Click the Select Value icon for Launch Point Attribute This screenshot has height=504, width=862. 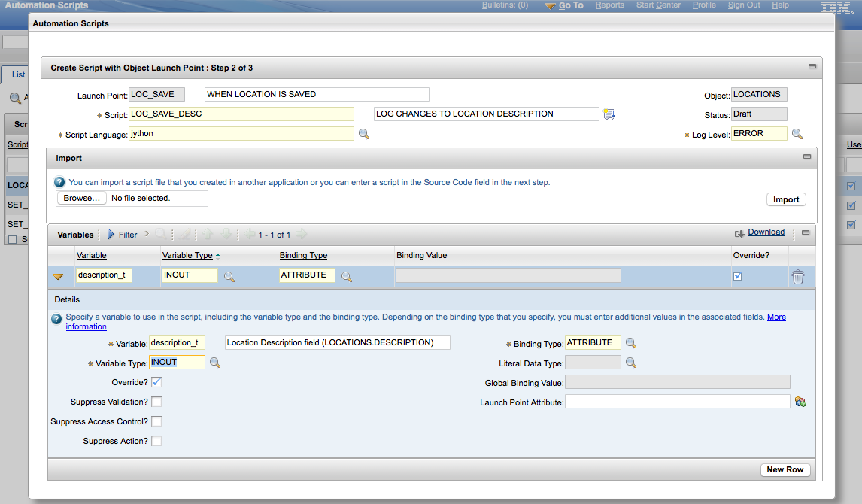(800, 402)
